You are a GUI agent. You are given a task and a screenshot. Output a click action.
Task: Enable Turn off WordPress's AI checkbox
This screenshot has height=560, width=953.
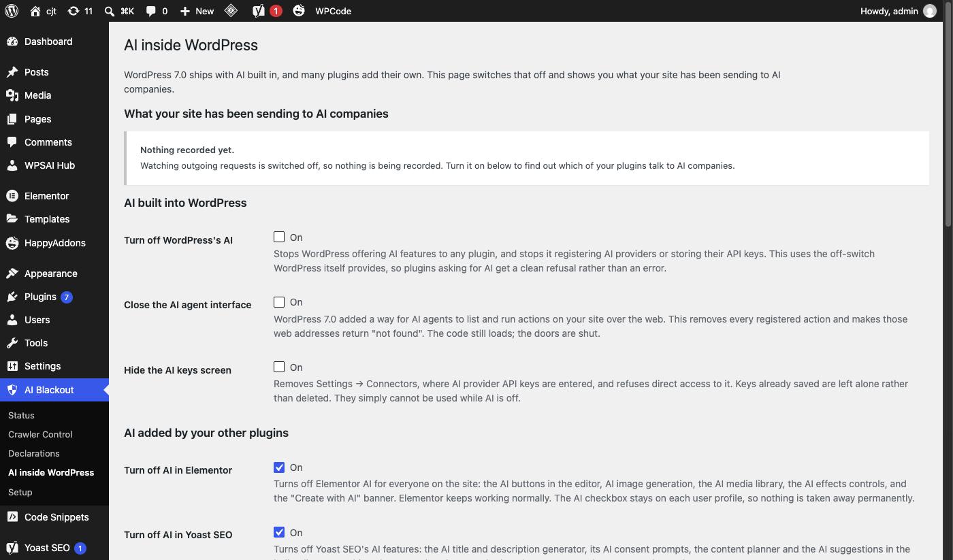tap(279, 237)
